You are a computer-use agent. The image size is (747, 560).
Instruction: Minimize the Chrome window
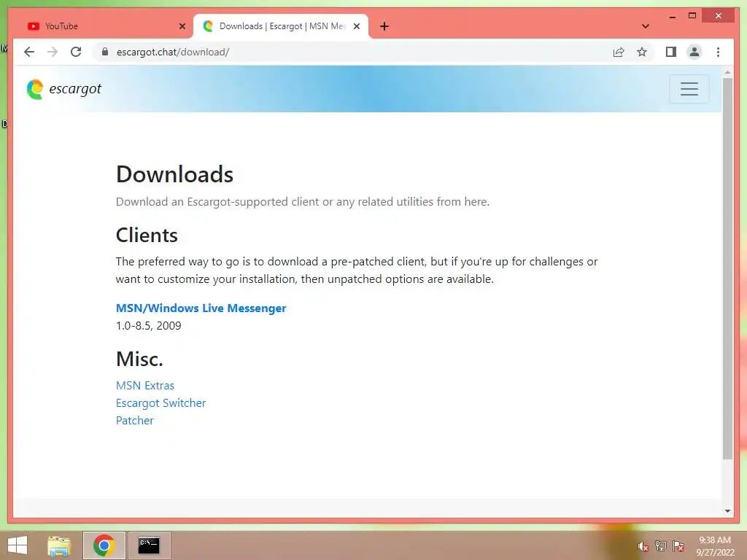click(672, 16)
